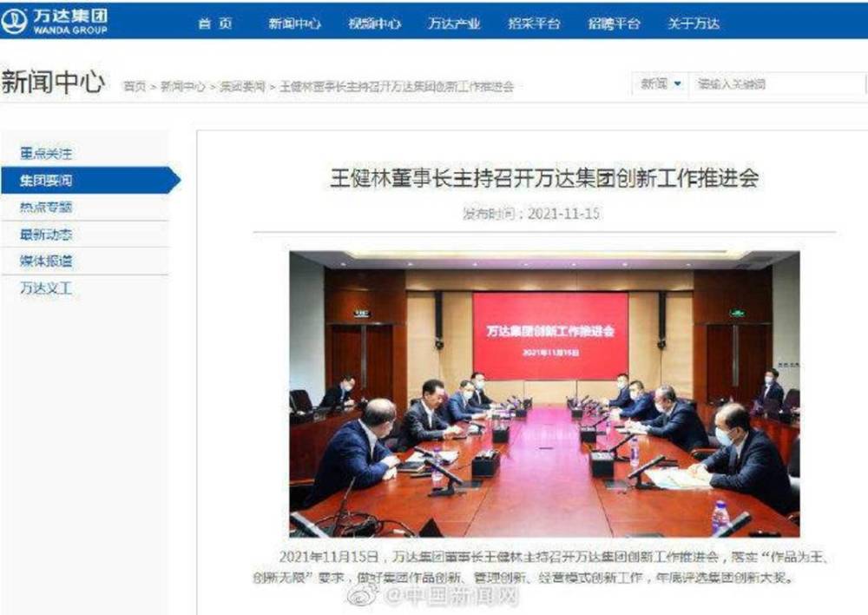Open 热点专题 in the sidebar
Screen dimensions: 868x615
(46, 208)
